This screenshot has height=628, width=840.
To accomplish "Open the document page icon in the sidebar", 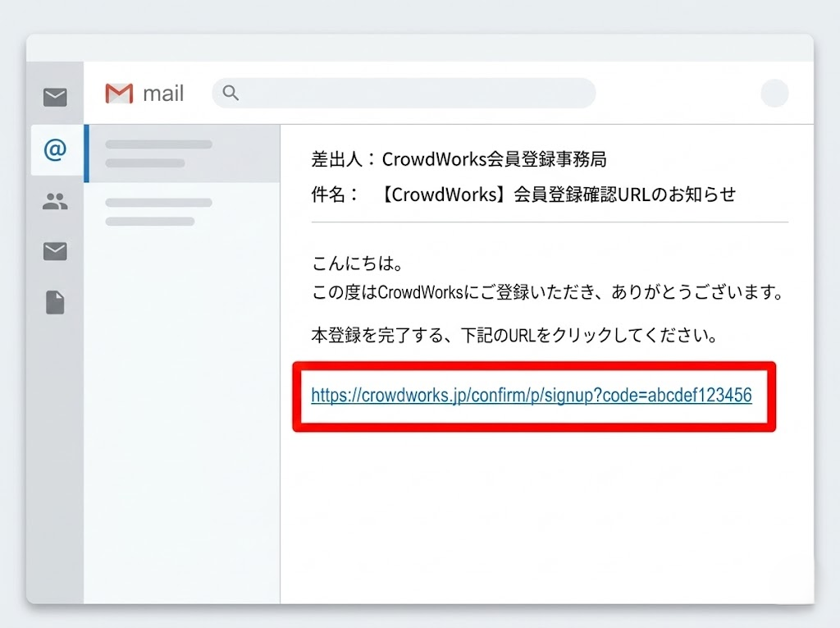I will [55, 303].
